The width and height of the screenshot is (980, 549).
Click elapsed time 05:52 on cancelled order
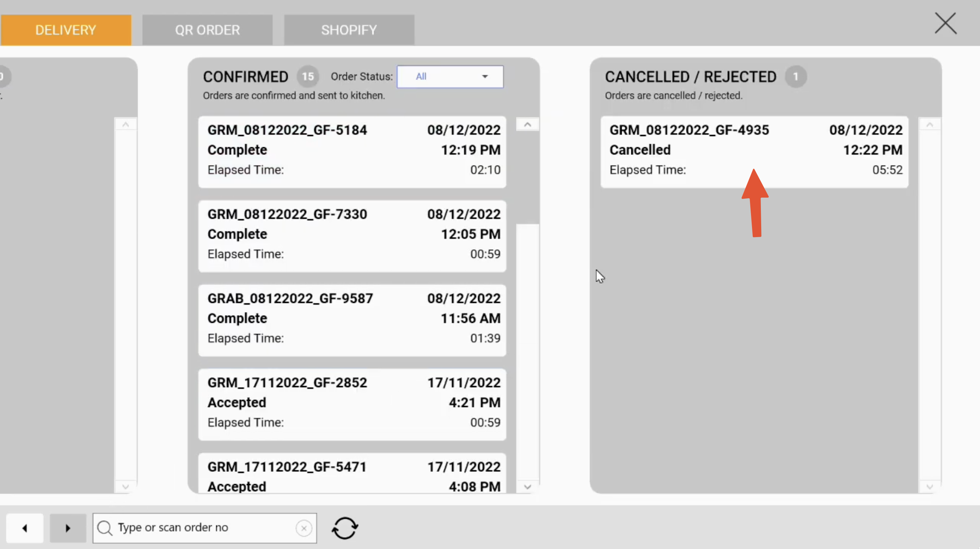point(887,170)
